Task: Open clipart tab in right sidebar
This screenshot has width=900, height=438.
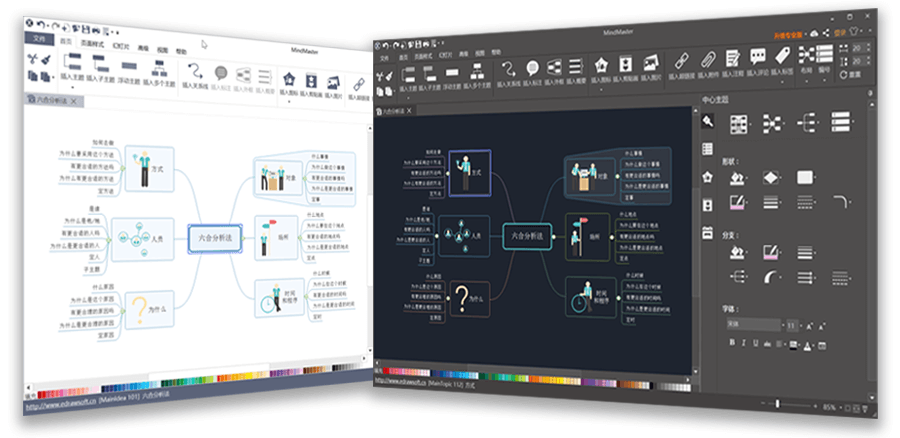Action: 708,205
